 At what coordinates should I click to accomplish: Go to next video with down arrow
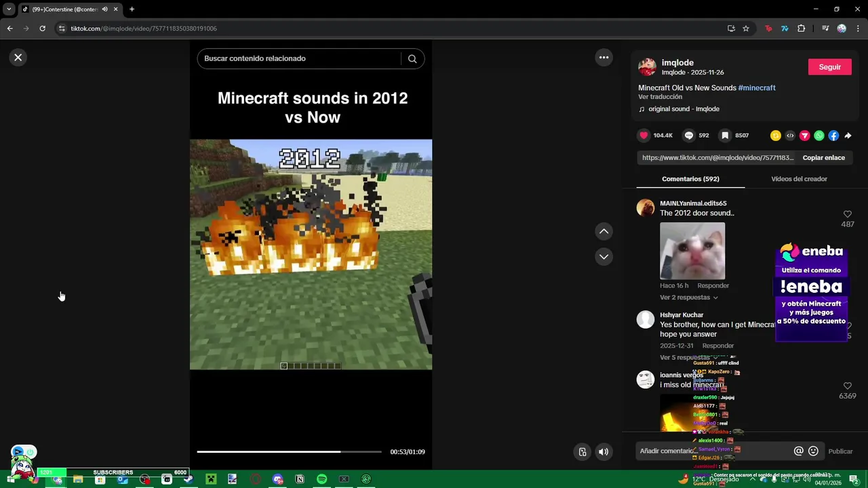604,256
